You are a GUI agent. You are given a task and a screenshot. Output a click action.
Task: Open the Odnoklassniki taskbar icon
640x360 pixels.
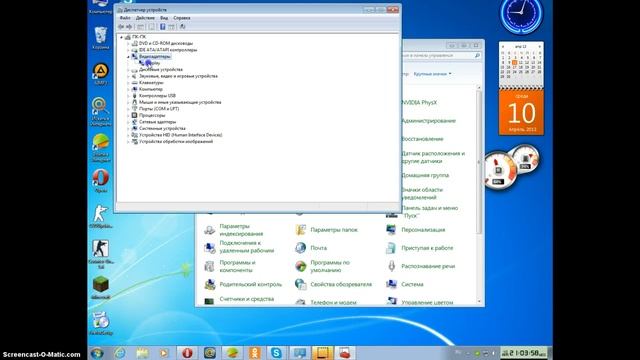coord(255,353)
